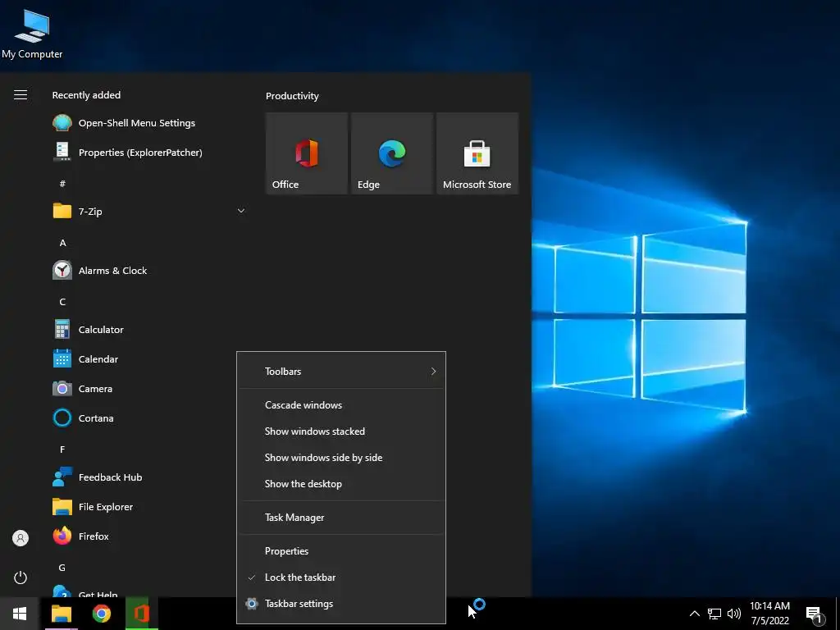The image size is (840, 630).
Task: Click the Productivity group title
Action: point(292,96)
